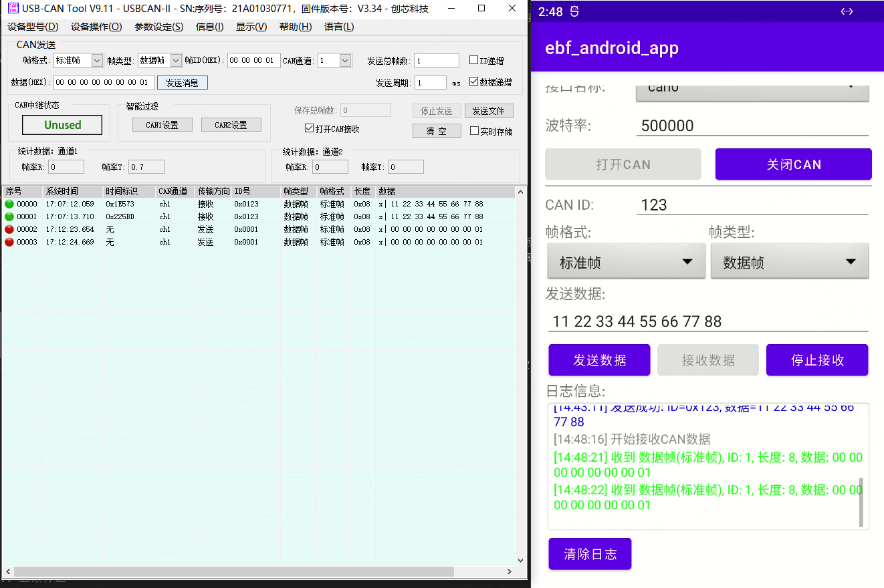Click the purple 发送数据 button
This screenshot has width=884, height=588.
pyautogui.click(x=599, y=360)
